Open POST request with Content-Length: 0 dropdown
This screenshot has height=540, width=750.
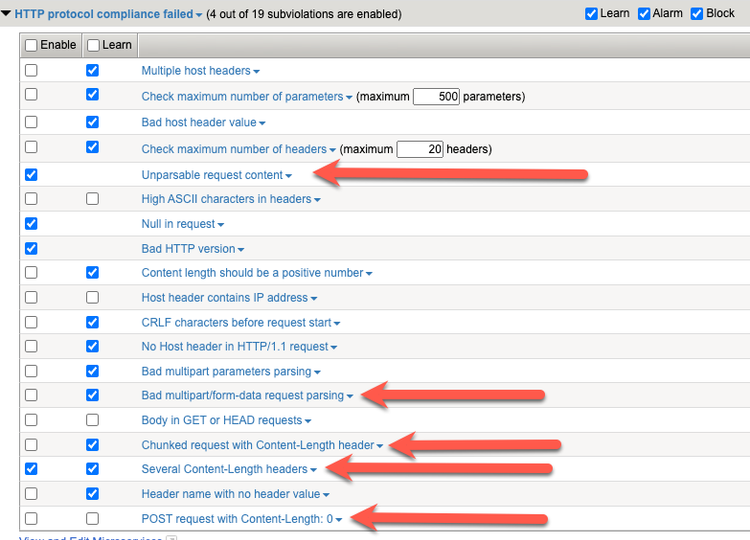[x=339, y=520]
